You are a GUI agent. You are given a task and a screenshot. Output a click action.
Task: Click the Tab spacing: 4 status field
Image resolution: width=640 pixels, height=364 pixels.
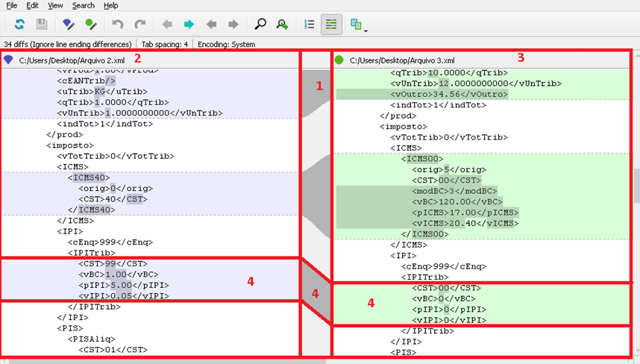click(x=165, y=44)
